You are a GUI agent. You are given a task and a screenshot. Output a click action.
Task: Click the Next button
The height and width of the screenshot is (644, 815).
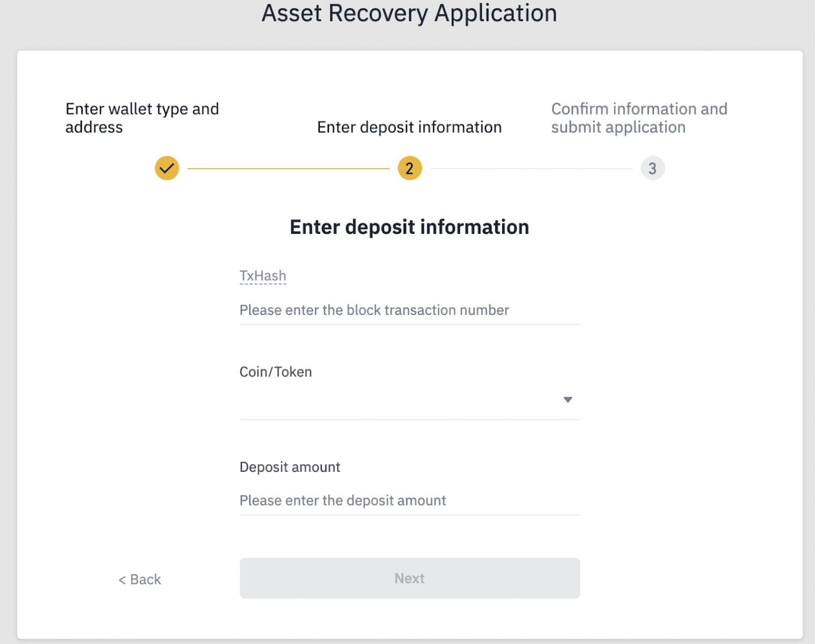(409, 578)
